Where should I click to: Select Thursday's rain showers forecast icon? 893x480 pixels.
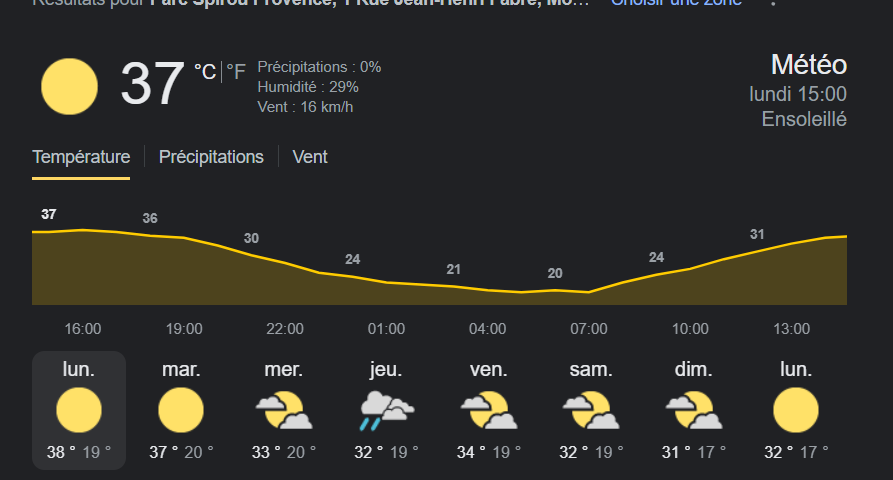[x=386, y=410]
